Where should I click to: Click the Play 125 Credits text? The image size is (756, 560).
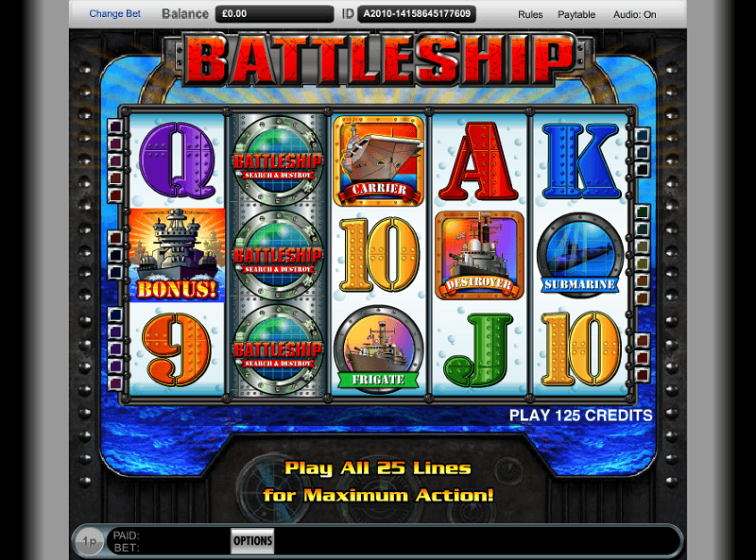[x=581, y=416]
